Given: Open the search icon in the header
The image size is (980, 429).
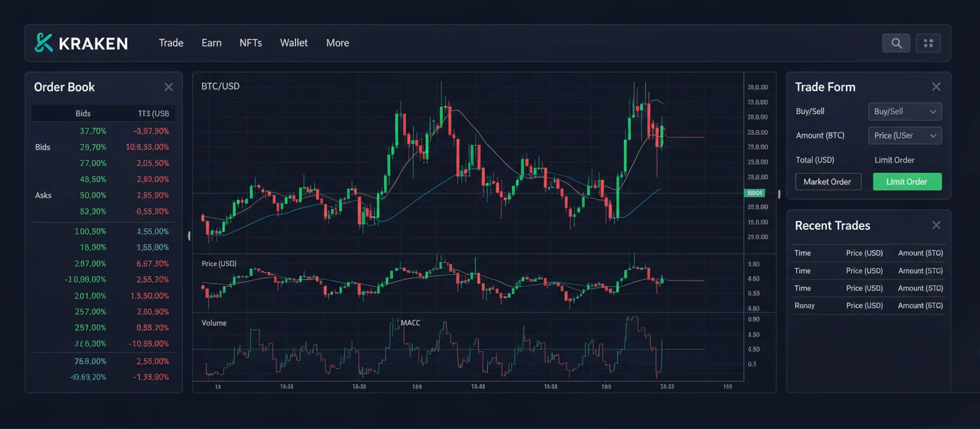Looking at the screenshot, I should [896, 43].
